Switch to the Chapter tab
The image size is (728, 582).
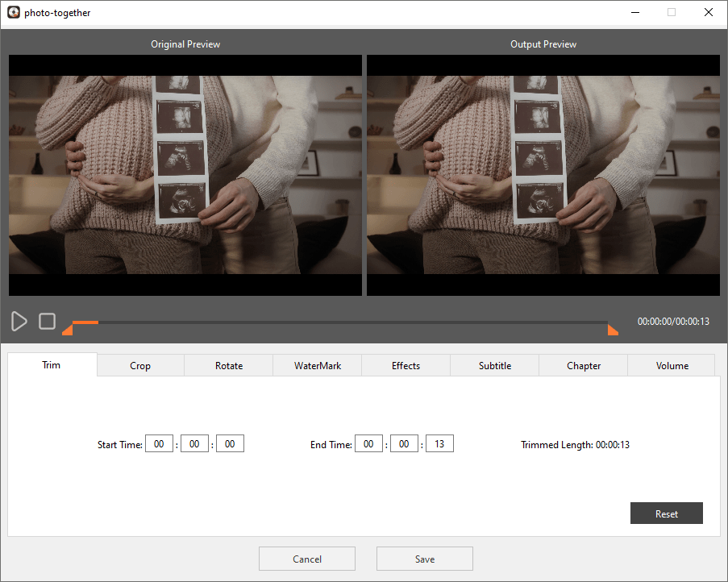coord(584,365)
